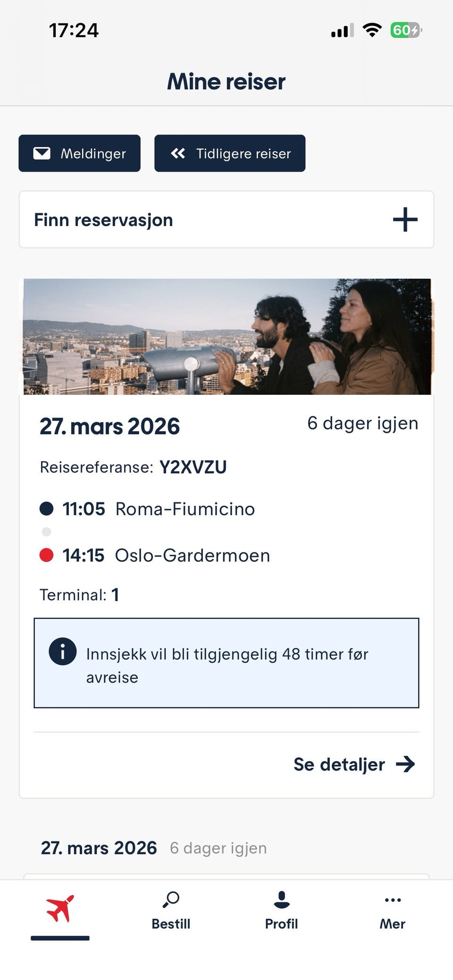Screen dimensions: 453x980
Task: Click the envelope icon on Meldinger
Action: pos(42,153)
